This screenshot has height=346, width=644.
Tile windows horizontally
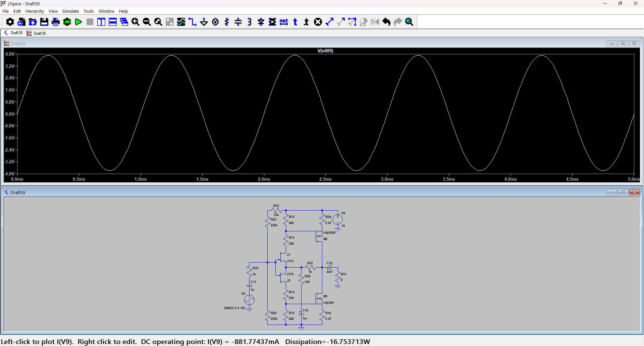coord(113,22)
